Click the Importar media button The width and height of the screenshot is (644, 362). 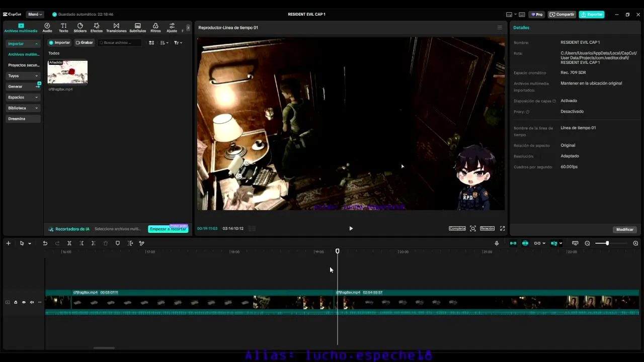coord(59,43)
